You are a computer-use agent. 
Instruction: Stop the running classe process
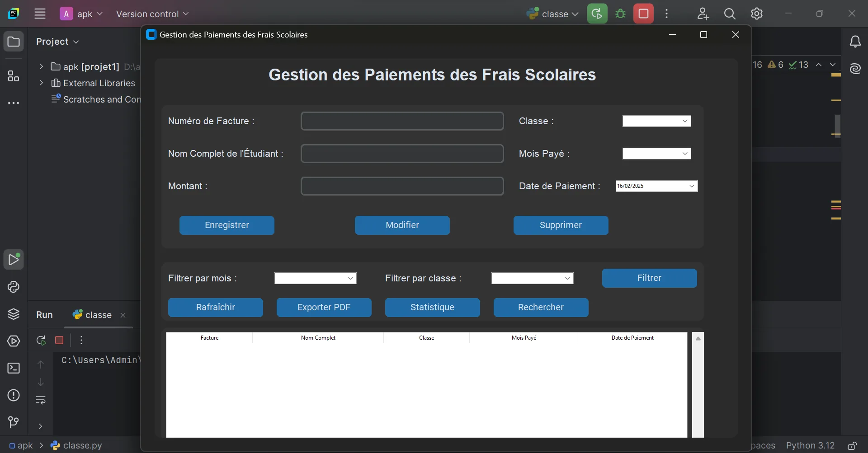click(59, 340)
